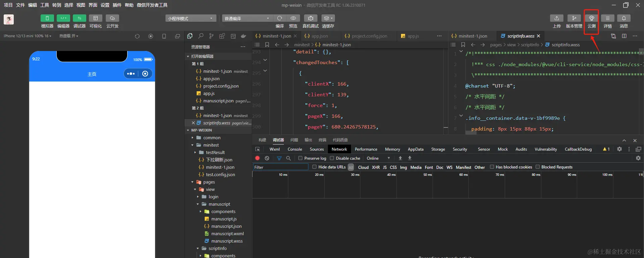Upload the project with 上传 button

pos(557,18)
